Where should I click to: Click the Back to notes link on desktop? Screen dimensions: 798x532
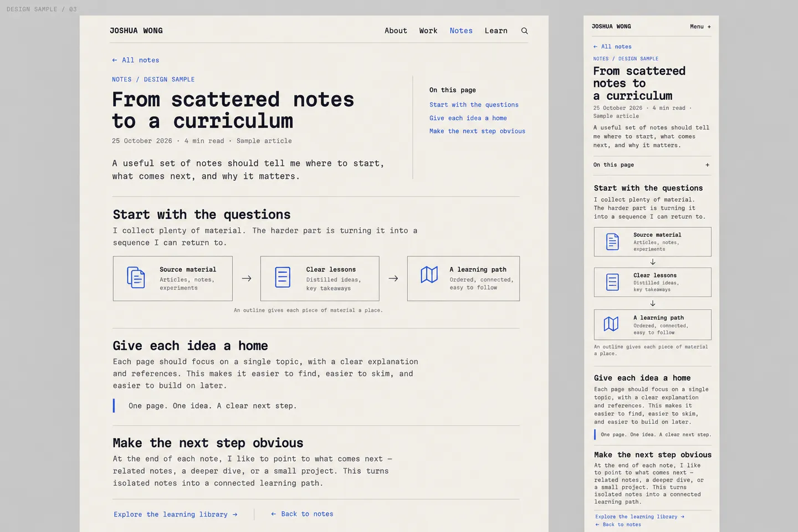(x=302, y=514)
